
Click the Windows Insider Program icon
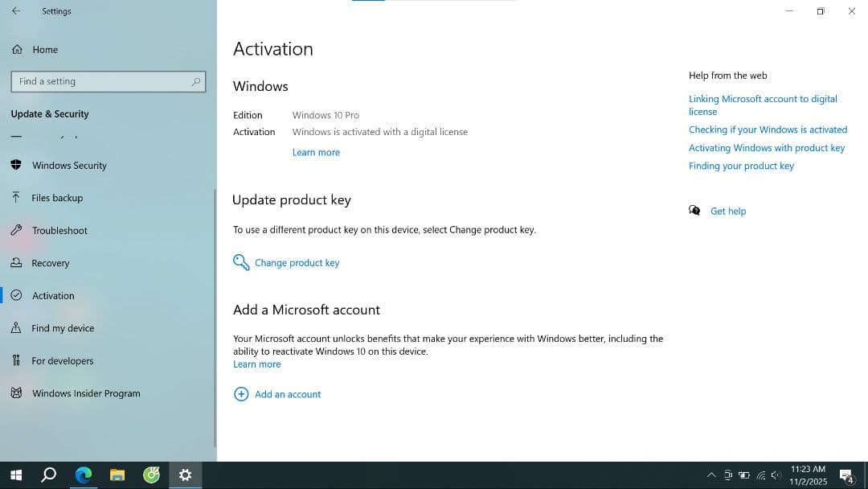16,393
